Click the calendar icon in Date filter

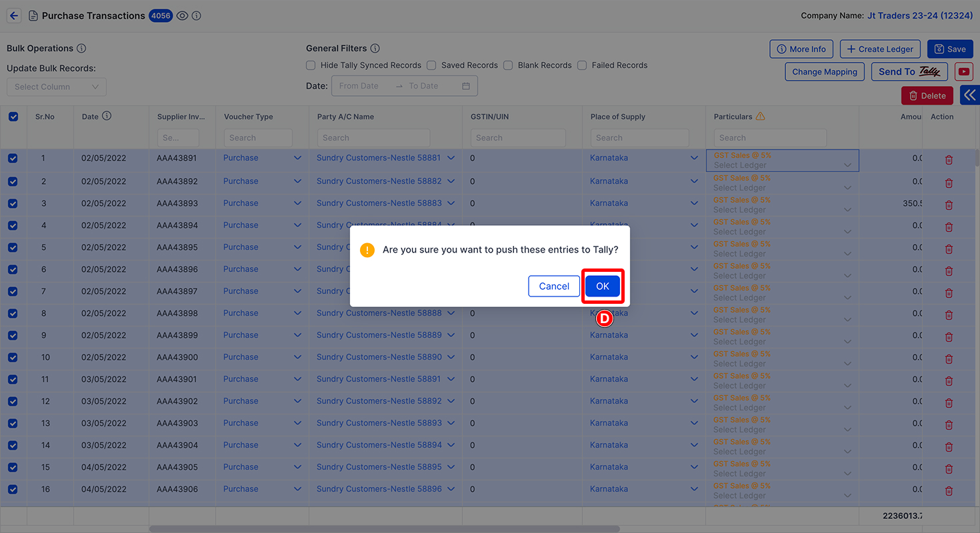pos(466,86)
